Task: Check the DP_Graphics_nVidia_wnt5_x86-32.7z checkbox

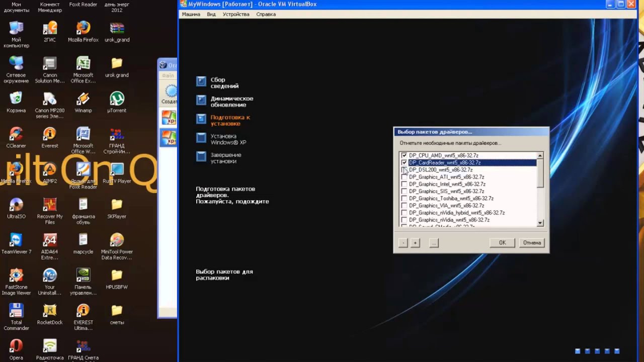Action: pos(404,220)
